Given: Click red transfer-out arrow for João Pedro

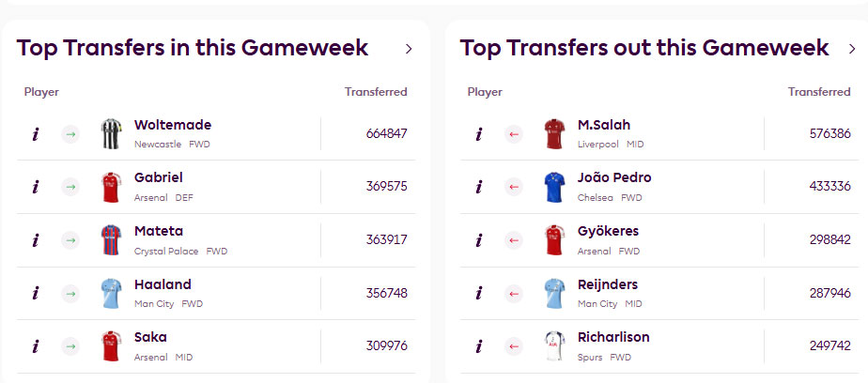Looking at the screenshot, I should click(x=514, y=187).
